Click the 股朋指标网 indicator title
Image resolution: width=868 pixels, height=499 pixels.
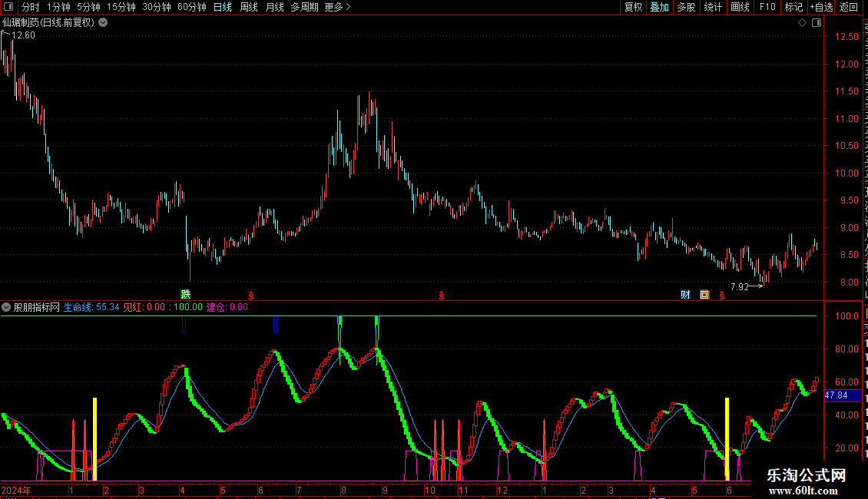pyautogui.click(x=37, y=307)
